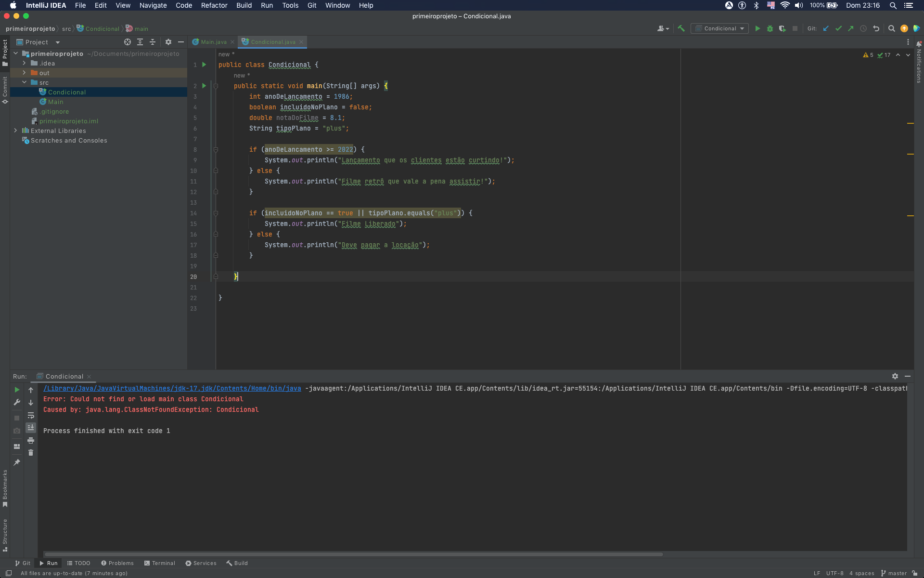
Task: Run with Coverage icon in toolbar
Action: [783, 28]
